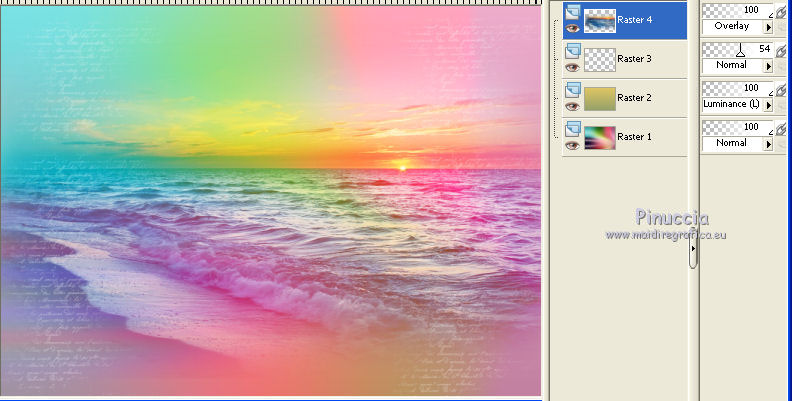
Task: Open the Luminance (L) blend mode arrow
Action: 768,105
